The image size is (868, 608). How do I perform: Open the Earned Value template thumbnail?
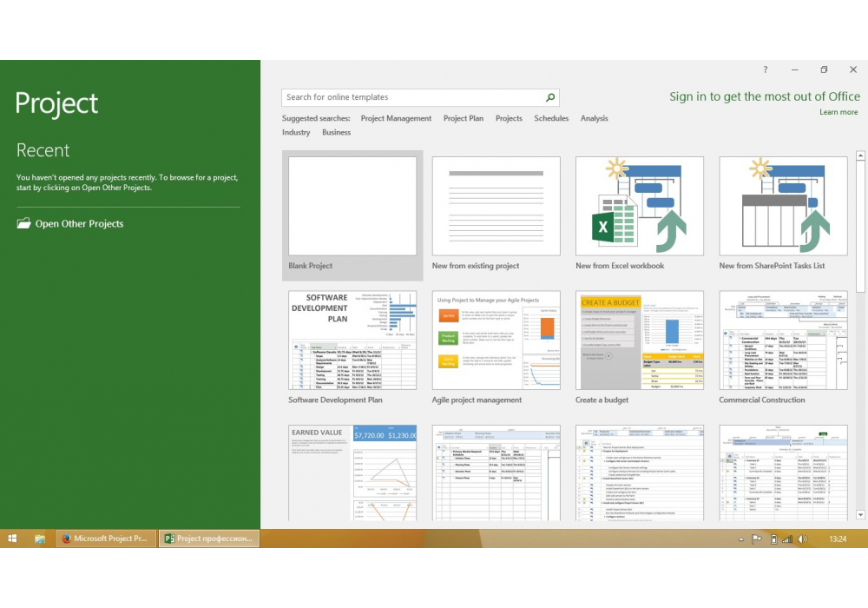tap(352, 473)
